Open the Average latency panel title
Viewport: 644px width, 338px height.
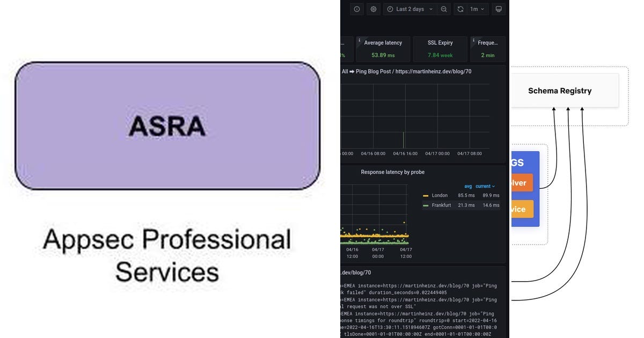[x=383, y=43]
